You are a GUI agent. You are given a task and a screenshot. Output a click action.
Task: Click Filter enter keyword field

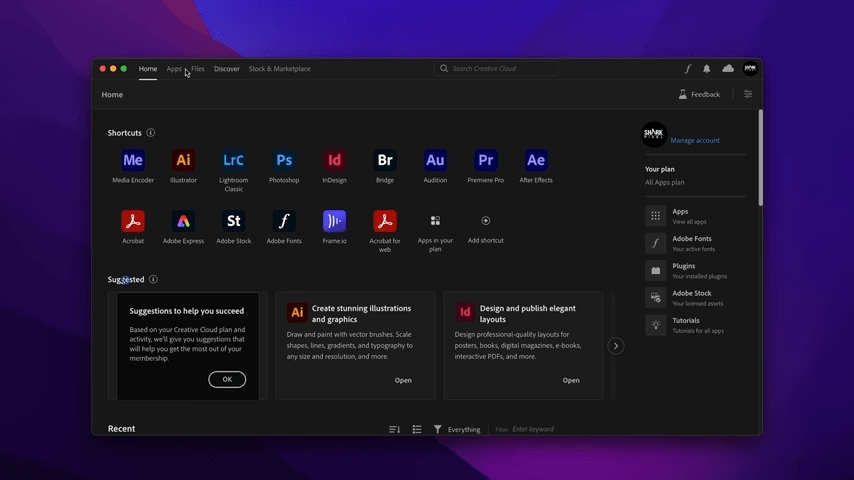pos(533,429)
